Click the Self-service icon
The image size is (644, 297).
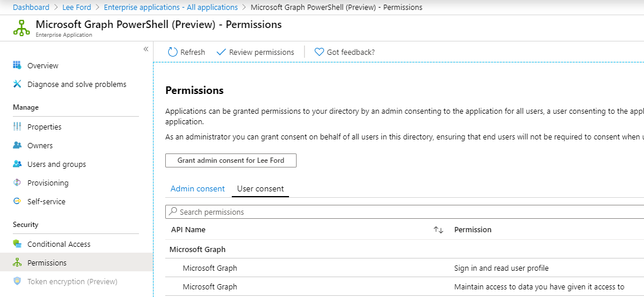[x=17, y=201]
